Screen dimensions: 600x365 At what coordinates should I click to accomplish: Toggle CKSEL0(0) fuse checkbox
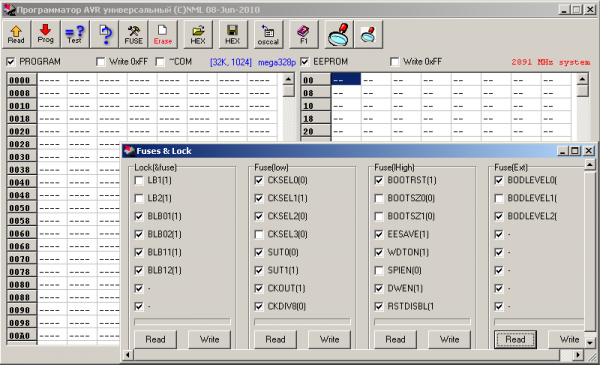pyautogui.click(x=259, y=180)
